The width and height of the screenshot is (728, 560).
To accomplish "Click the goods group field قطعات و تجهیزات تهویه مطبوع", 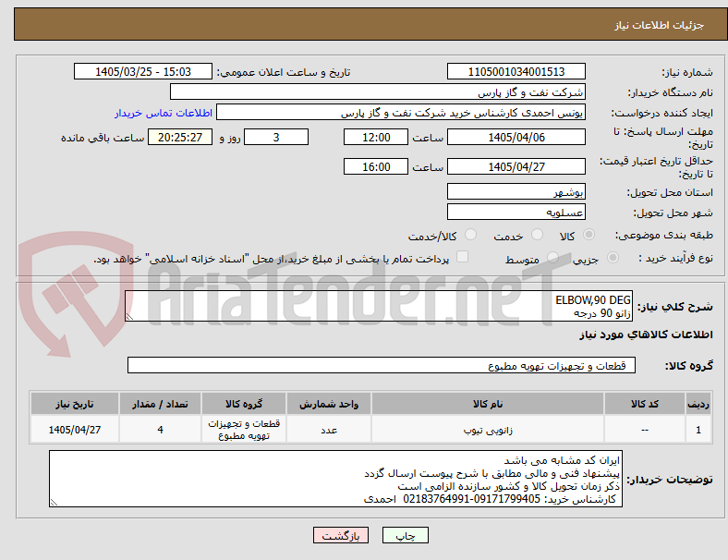I will (x=382, y=365).
